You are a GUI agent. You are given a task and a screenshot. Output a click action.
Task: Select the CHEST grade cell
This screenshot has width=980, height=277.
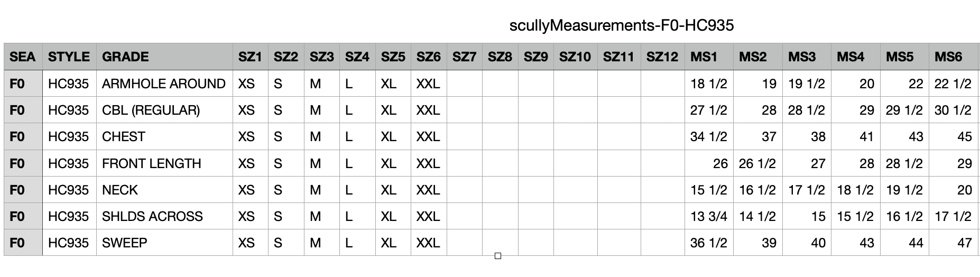123,136
